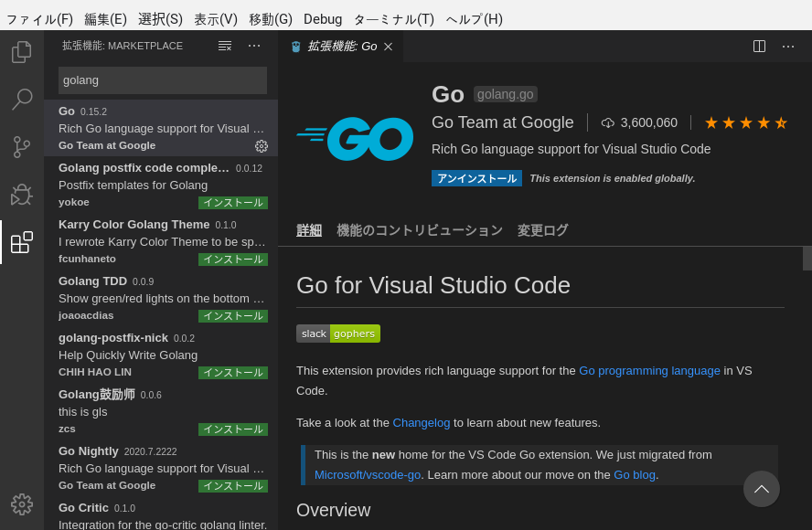Viewport: 812px width, 530px height.
Task: Click the アンインストール button
Action: 476,178
